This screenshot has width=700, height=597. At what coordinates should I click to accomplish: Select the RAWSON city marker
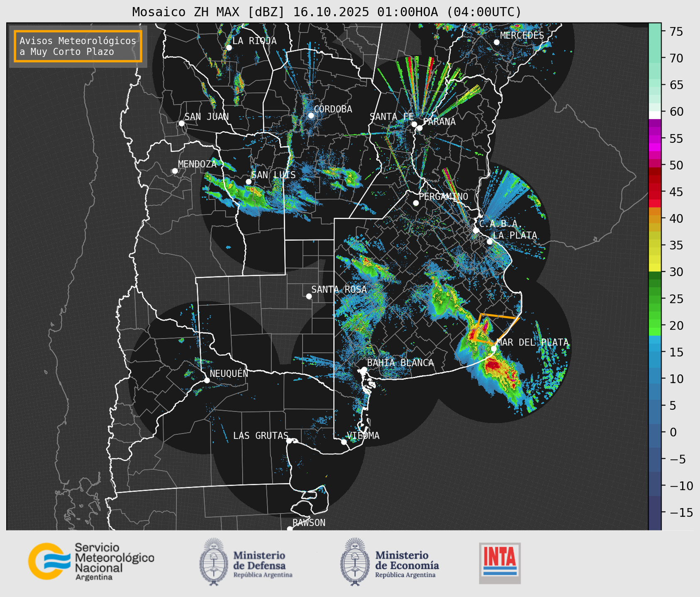point(290,529)
